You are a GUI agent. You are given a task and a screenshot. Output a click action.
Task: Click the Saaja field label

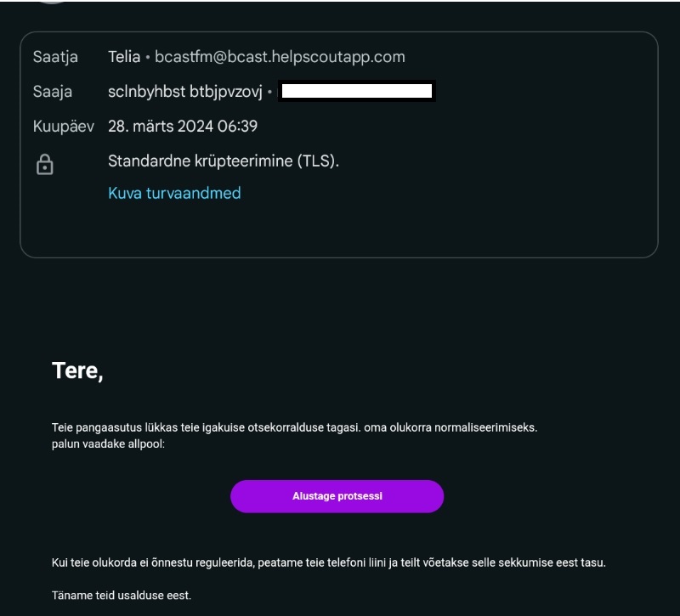53,92
